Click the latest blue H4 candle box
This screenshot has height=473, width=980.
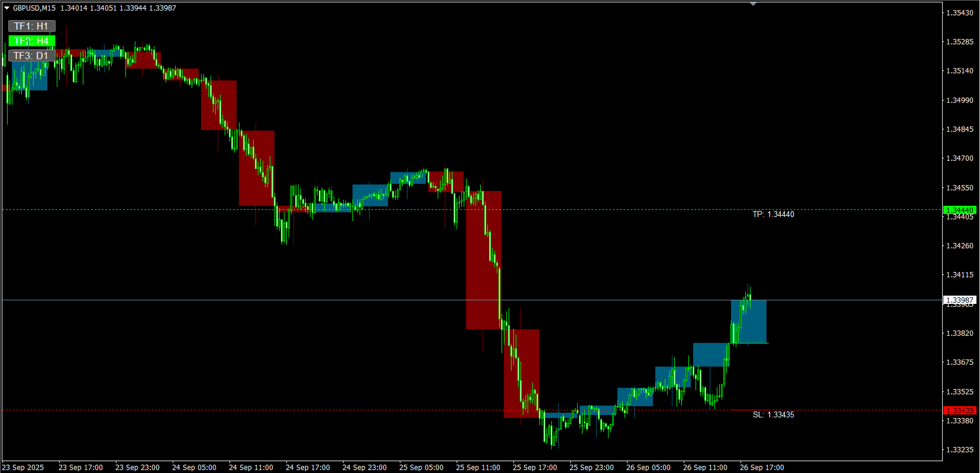749,322
